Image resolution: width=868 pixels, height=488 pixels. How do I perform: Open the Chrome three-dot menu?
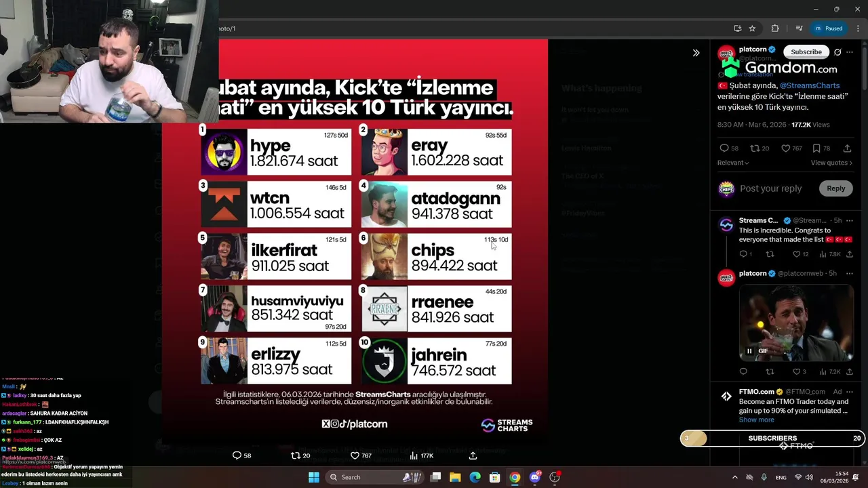point(858,28)
